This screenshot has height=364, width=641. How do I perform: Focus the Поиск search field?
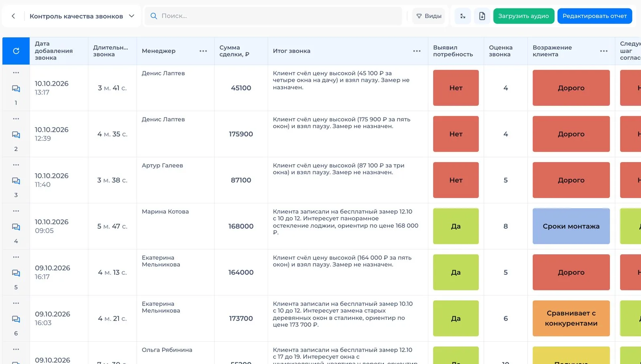(274, 16)
